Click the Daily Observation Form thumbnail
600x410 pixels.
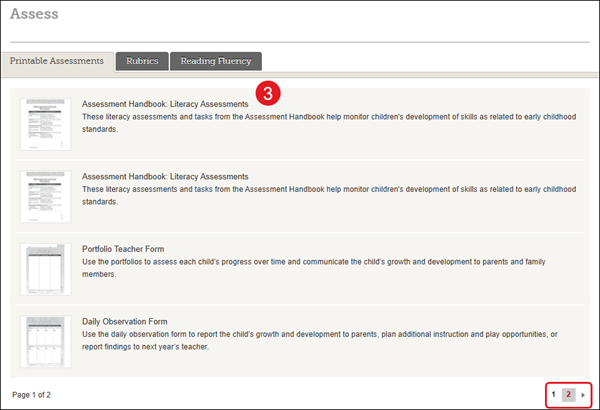pos(46,342)
